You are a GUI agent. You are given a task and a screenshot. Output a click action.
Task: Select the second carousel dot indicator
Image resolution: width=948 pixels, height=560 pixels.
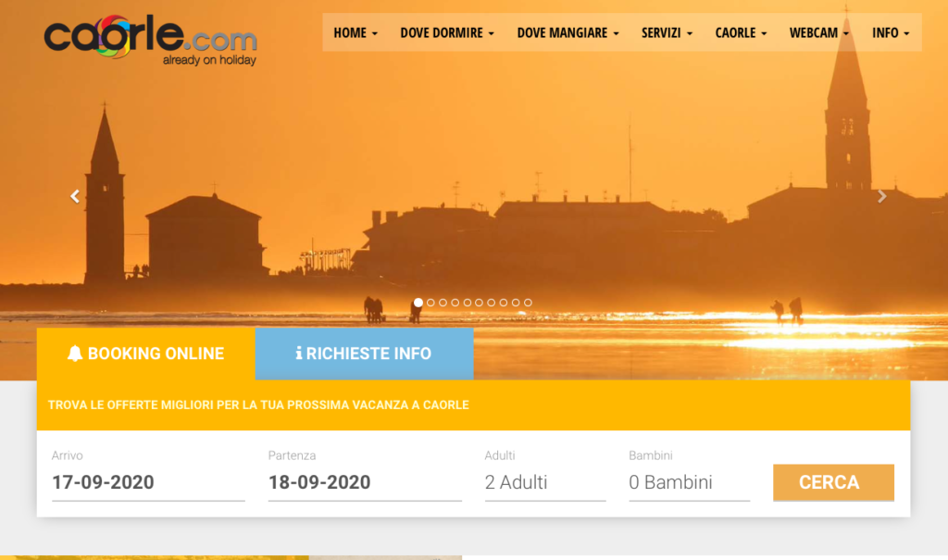(x=430, y=303)
